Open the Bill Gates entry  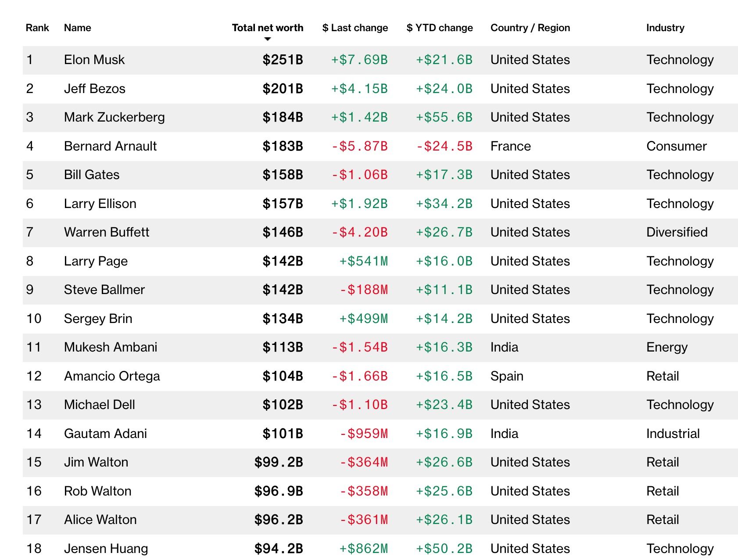[x=92, y=175]
